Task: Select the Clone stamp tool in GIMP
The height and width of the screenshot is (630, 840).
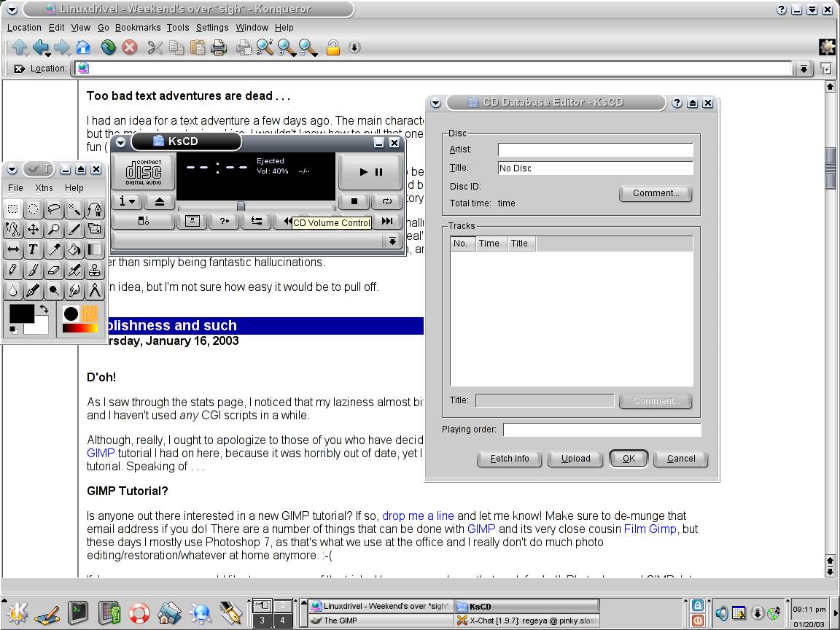Action: [94, 270]
